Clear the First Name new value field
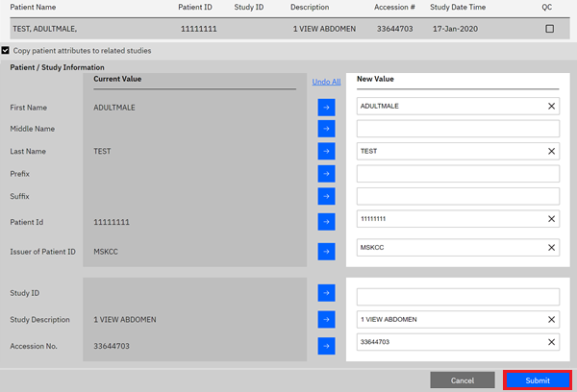Image resolution: width=577 pixels, height=392 pixels. tap(551, 107)
